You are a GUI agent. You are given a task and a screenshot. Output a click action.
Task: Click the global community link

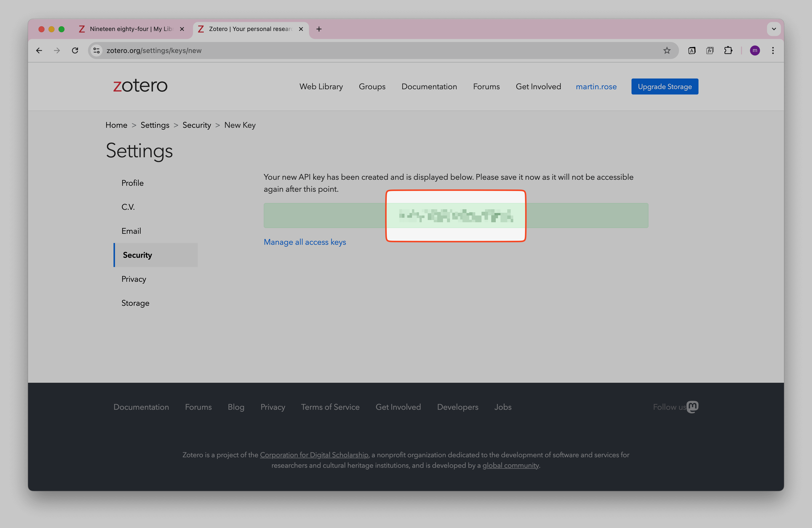[510, 465]
